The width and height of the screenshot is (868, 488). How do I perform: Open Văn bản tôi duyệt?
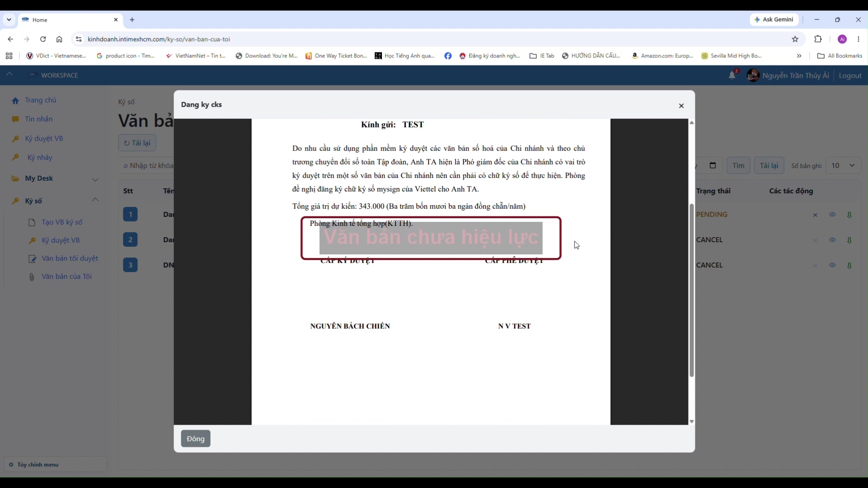click(x=70, y=258)
